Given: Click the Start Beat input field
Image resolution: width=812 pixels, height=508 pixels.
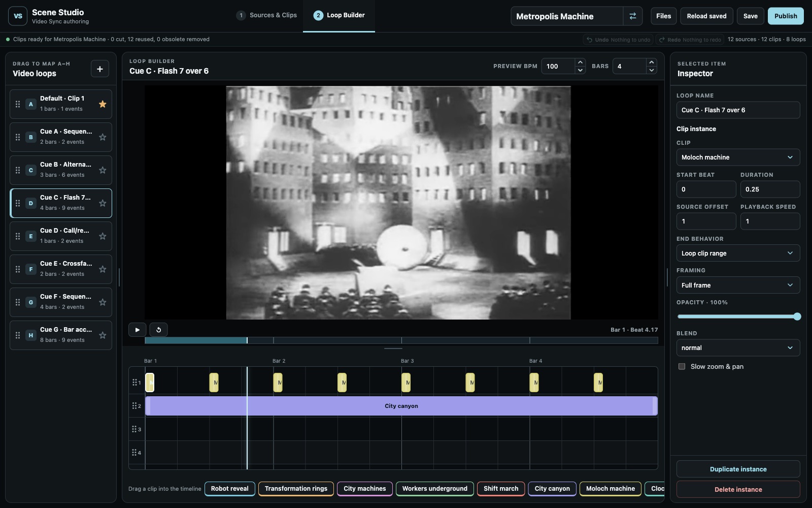Looking at the screenshot, I should point(706,189).
